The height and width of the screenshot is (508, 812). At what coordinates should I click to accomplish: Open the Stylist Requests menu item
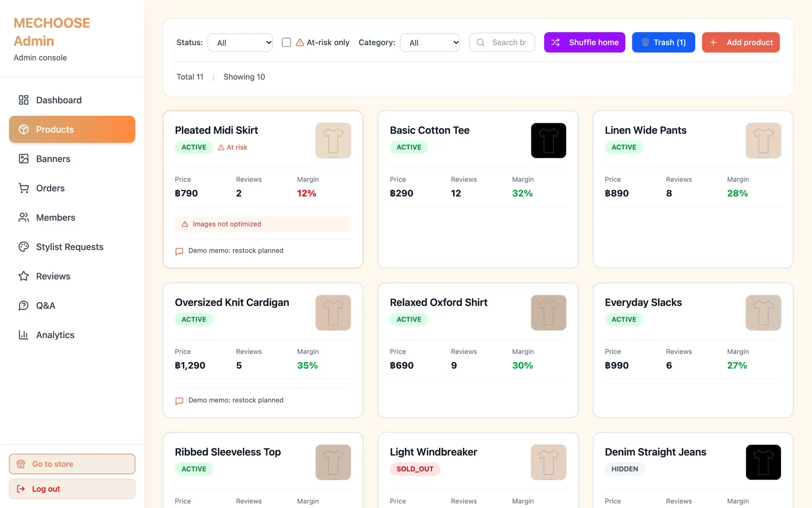(x=72, y=247)
